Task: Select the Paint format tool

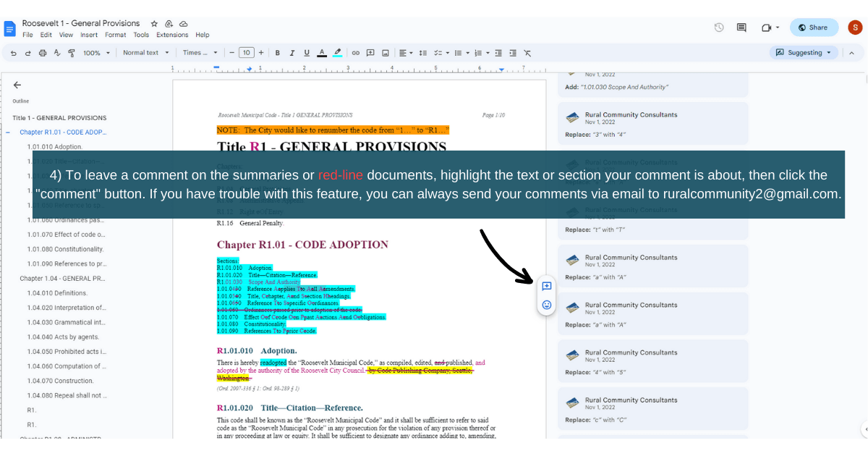Action: pos(72,53)
